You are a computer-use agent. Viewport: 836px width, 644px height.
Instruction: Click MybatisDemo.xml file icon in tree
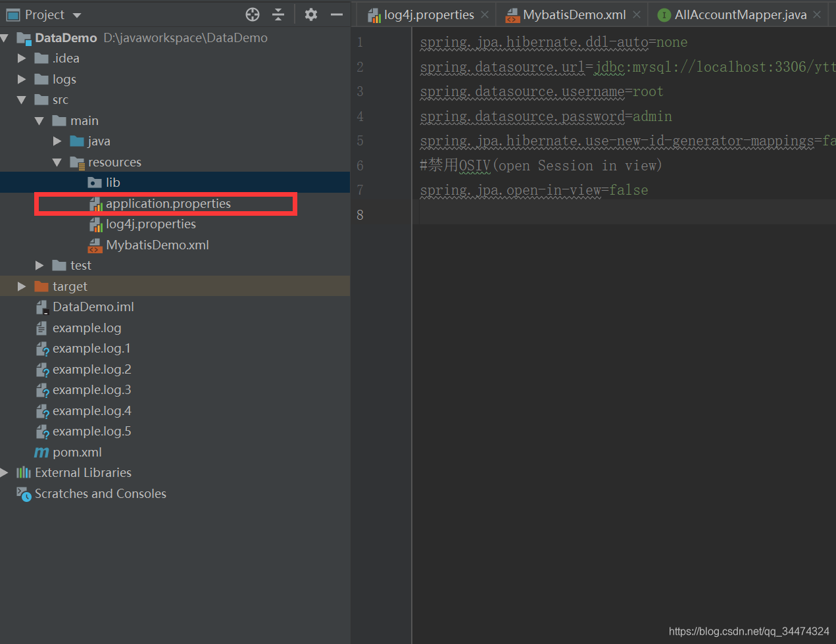tap(95, 245)
